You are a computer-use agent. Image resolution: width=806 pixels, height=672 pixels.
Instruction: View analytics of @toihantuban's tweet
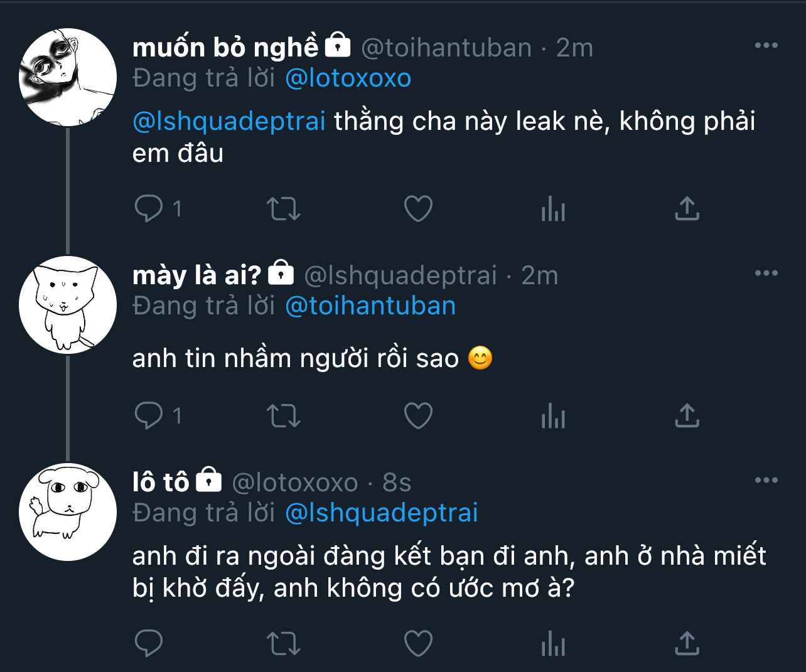[x=553, y=208]
